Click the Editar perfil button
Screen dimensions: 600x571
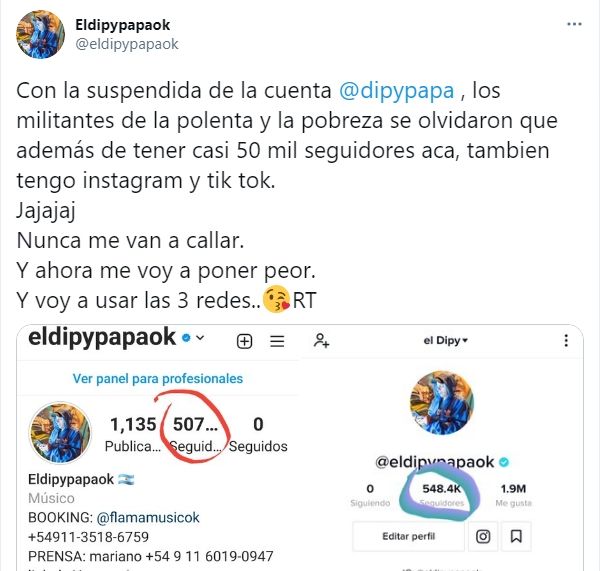(408, 536)
